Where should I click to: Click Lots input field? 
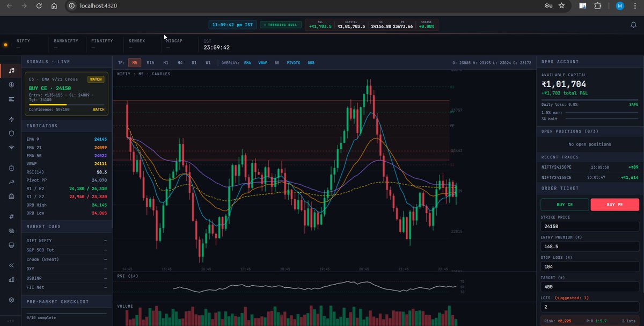tap(590, 307)
